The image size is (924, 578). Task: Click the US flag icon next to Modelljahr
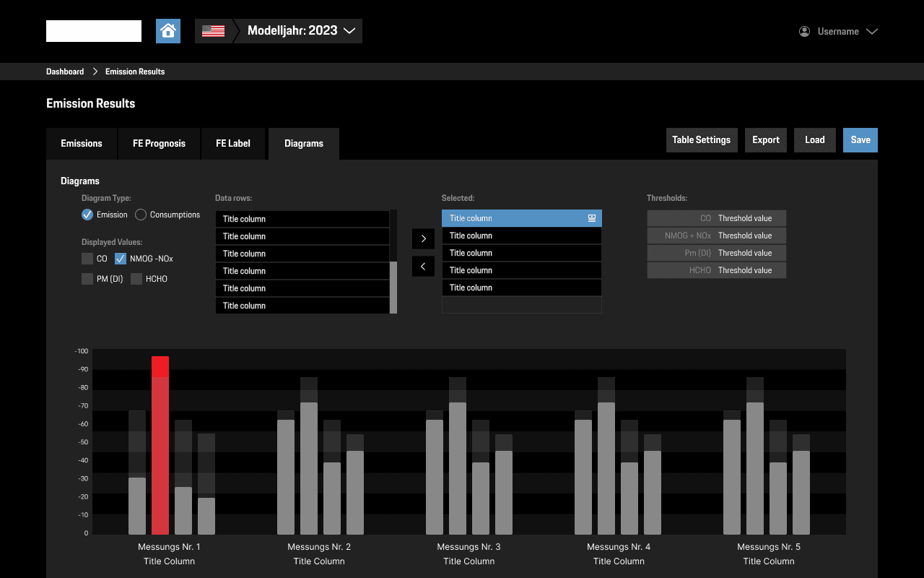[212, 31]
